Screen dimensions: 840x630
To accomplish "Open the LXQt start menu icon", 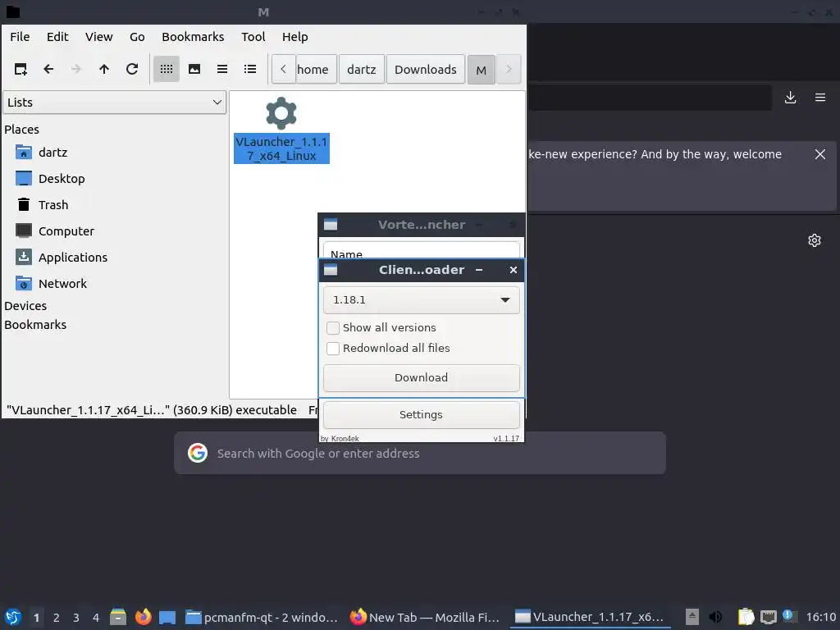I will coord(13,617).
